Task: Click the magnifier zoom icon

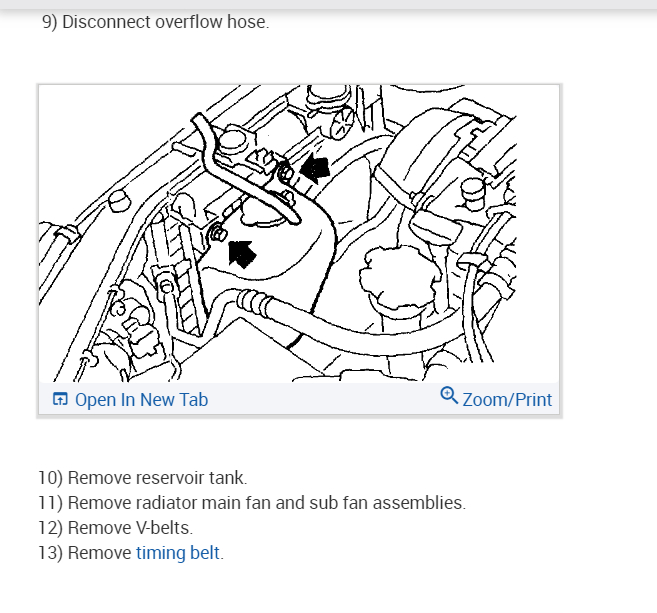Action: tap(449, 395)
